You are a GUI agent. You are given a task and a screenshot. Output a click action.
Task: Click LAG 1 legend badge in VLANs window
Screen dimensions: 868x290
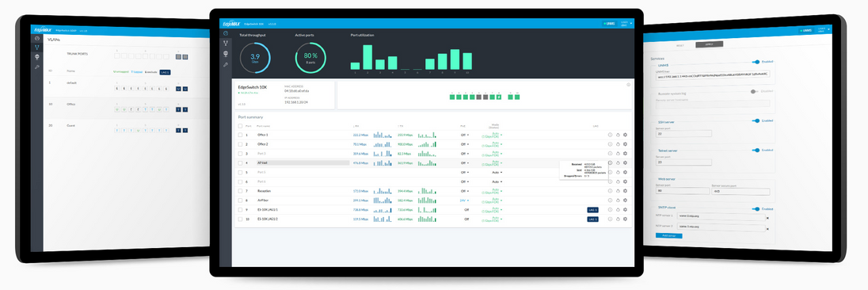click(165, 72)
